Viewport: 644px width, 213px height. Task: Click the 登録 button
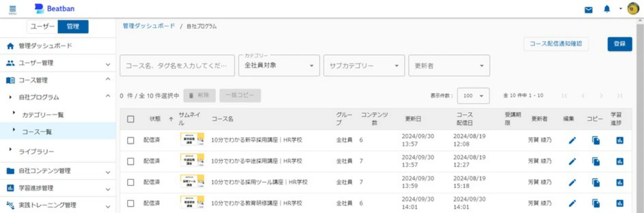(x=619, y=44)
